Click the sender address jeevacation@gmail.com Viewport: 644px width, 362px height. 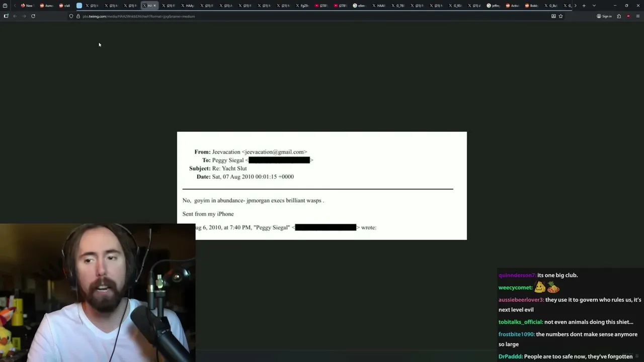tap(274, 152)
